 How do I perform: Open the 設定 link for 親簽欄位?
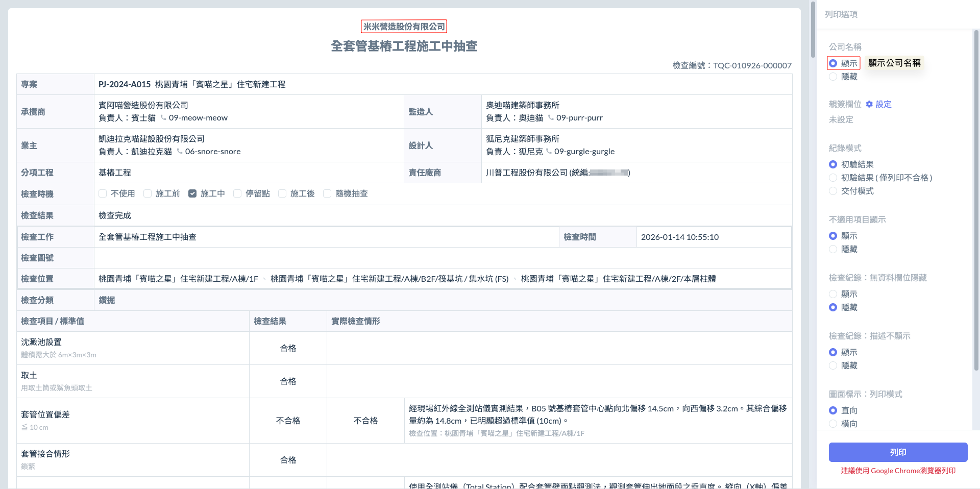(x=884, y=104)
